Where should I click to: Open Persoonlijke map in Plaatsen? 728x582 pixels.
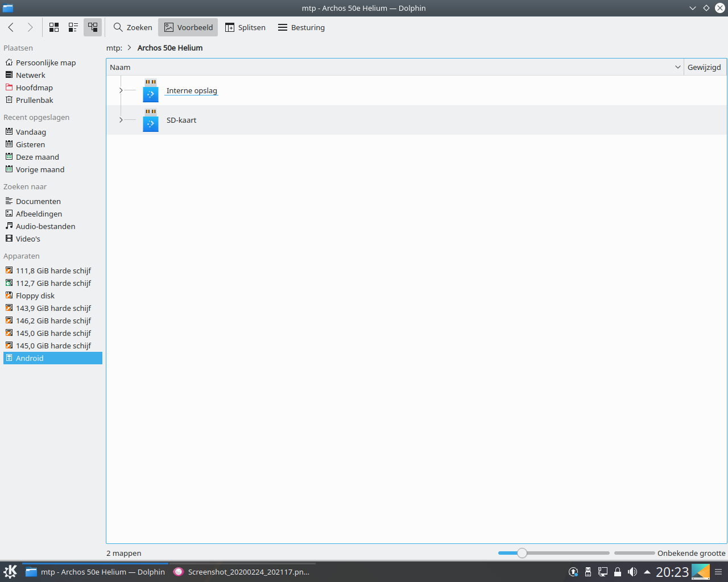pos(53,63)
